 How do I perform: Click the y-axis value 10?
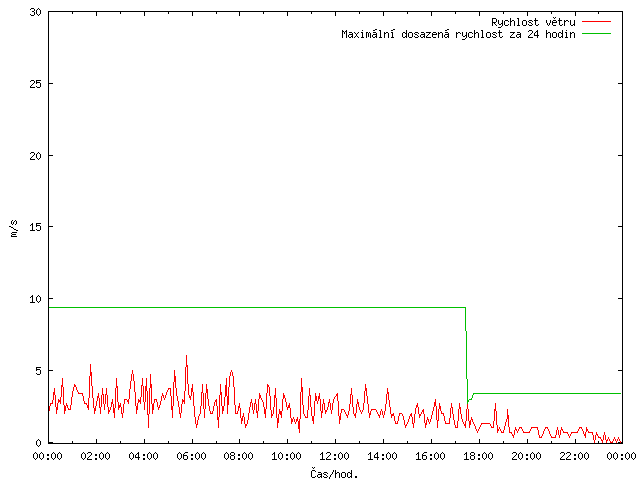tap(36, 299)
